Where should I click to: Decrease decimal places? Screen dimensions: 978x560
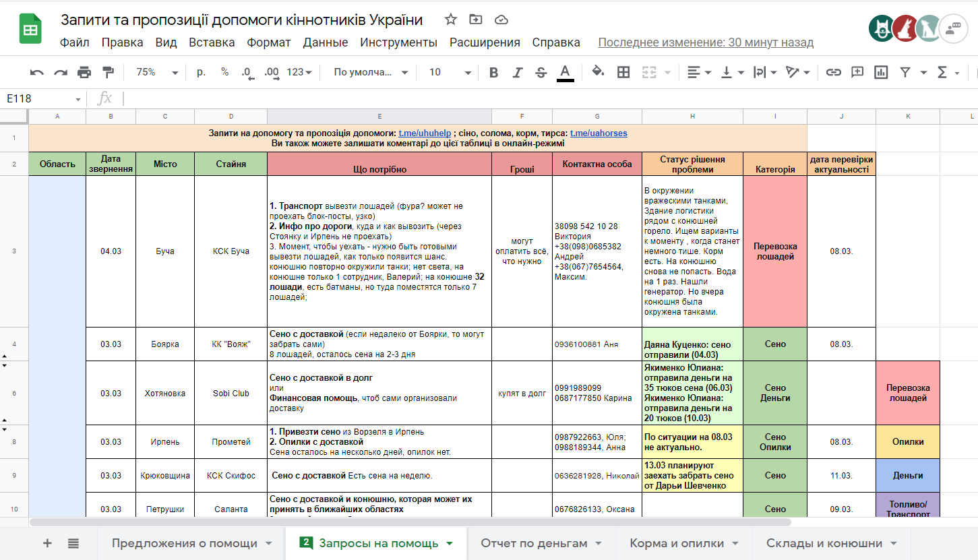(x=247, y=72)
